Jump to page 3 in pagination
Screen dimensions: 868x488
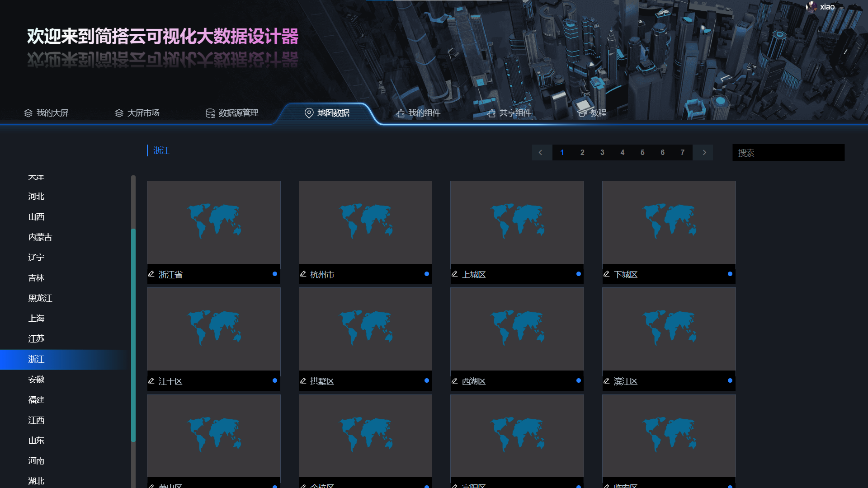click(x=602, y=153)
